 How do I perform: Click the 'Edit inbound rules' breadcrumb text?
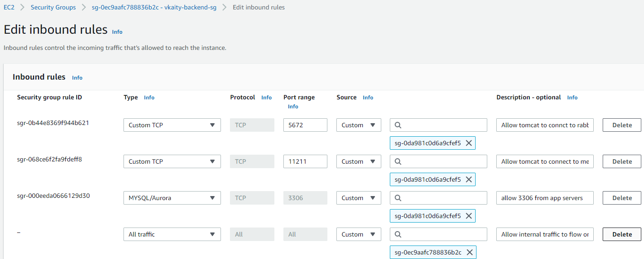259,7
